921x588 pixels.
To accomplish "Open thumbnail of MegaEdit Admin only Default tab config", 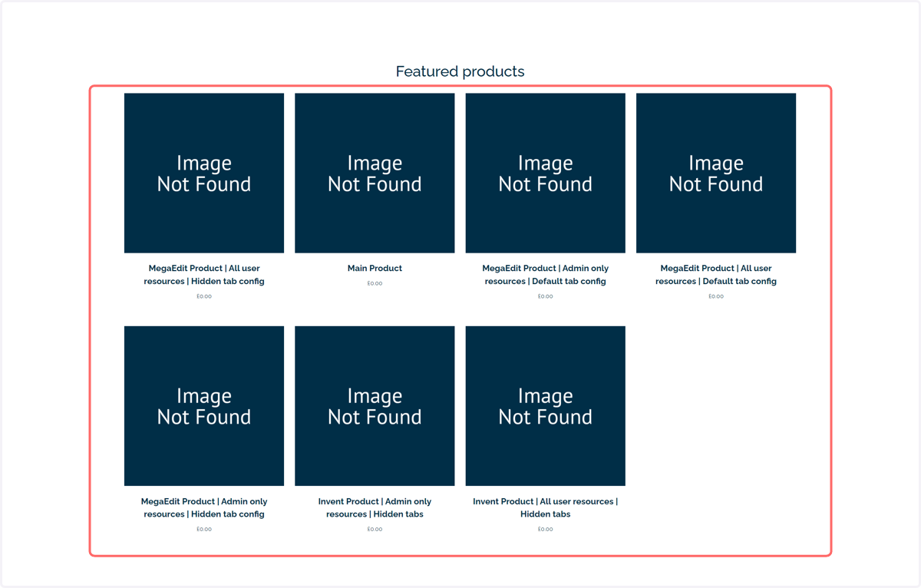I will [545, 173].
